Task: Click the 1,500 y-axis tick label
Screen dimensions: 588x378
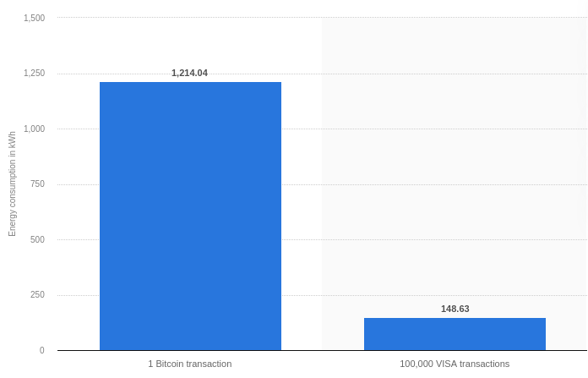Action: point(34,18)
